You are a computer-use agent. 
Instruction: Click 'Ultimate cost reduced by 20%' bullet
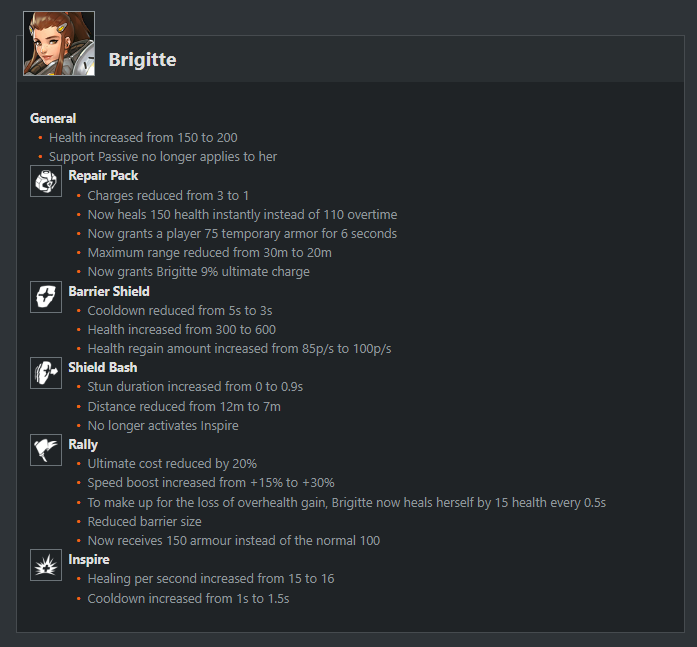pyautogui.click(x=172, y=464)
